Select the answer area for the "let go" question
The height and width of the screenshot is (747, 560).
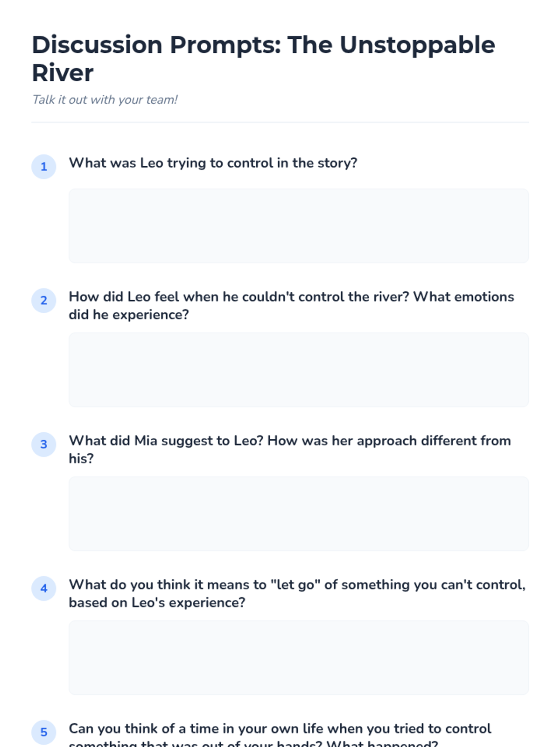(299, 657)
